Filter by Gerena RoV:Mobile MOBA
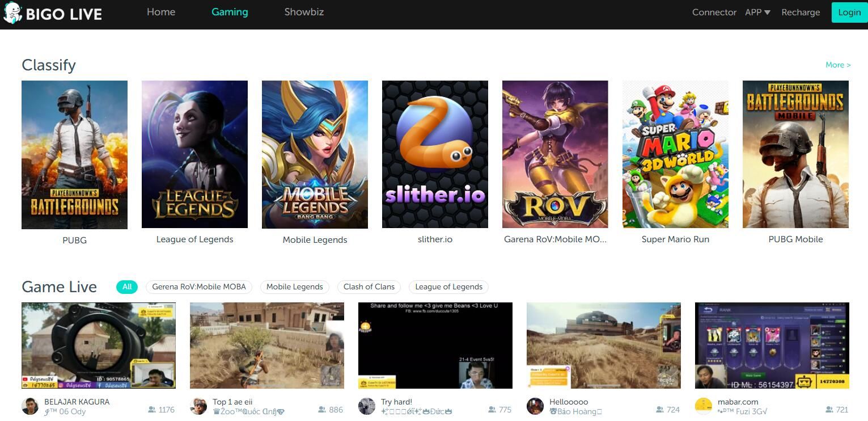The width and height of the screenshot is (868, 421). point(199,287)
